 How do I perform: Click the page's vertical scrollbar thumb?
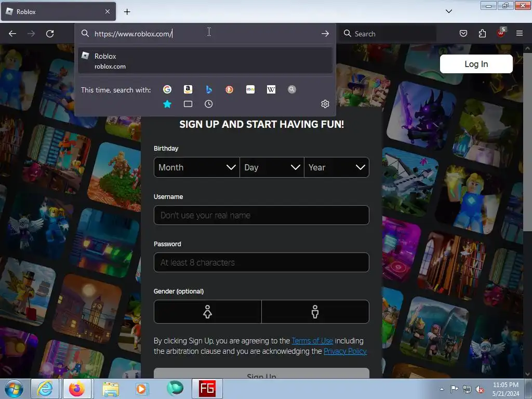pyautogui.click(x=528, y=142)
